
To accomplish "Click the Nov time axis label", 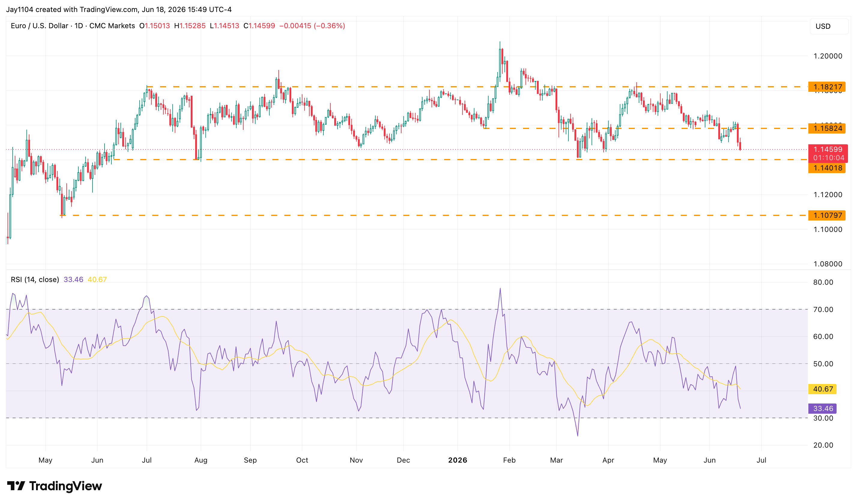I will pos(356,460).
